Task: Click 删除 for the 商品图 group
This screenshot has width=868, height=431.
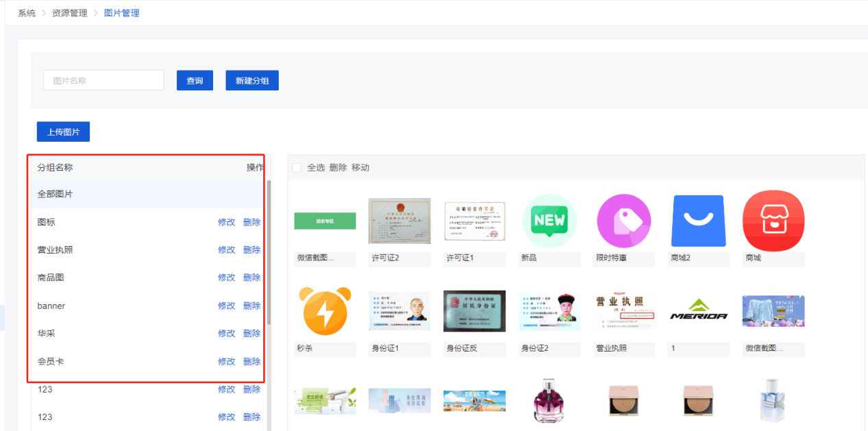Action: 251,278
